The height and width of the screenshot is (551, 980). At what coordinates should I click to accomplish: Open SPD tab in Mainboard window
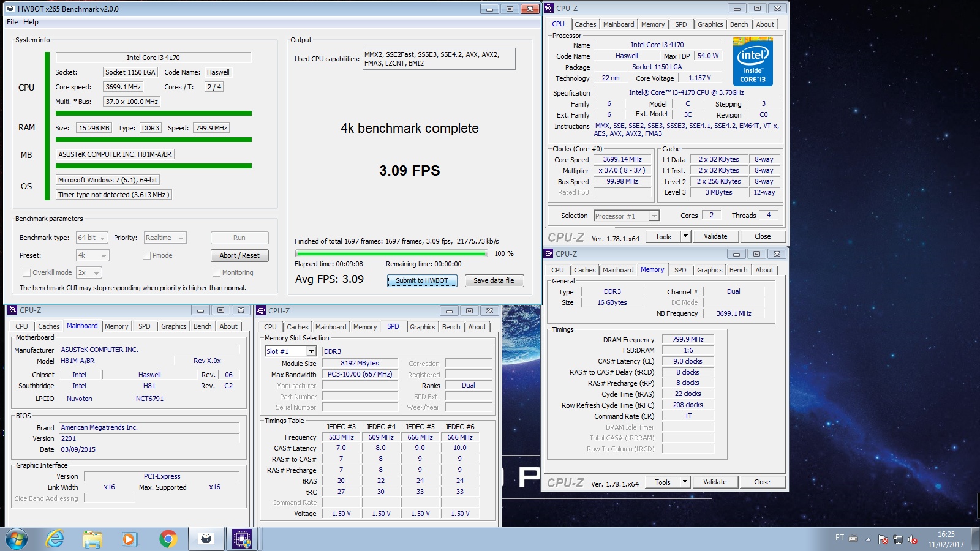(x=145, y=326)
